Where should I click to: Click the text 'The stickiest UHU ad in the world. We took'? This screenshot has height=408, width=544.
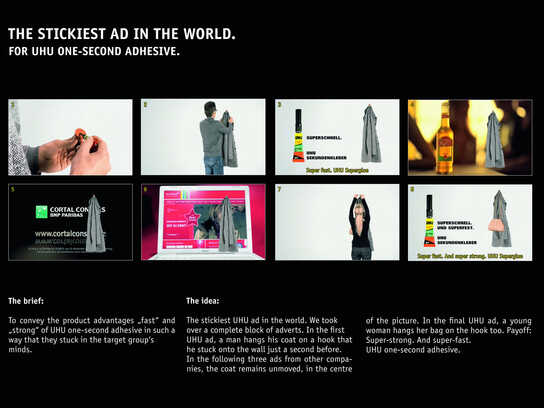(x=262, y=320)
